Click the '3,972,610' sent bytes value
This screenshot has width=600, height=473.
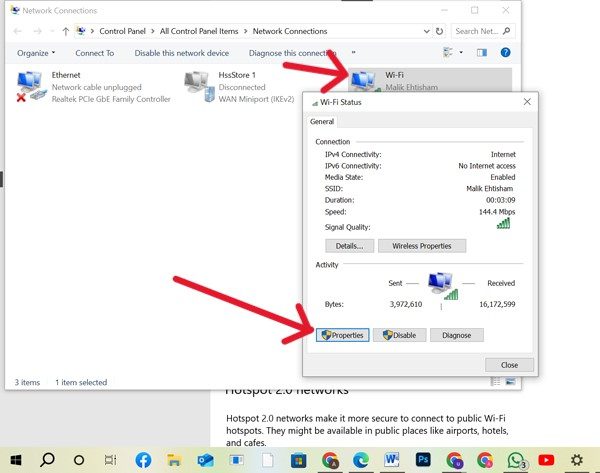point(406,304)
